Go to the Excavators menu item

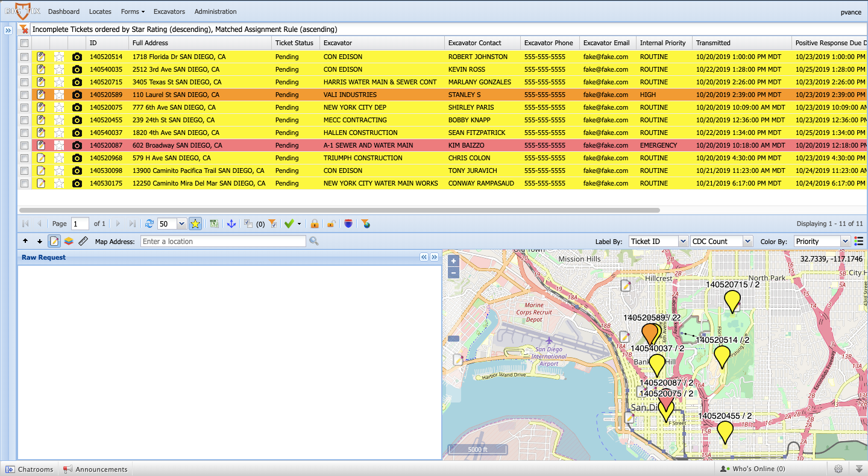(169, 11)
